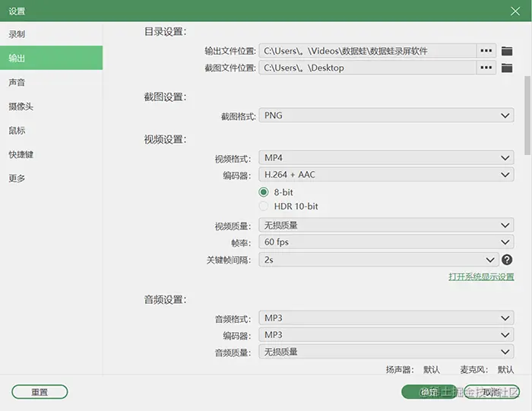The width and height of the screenshot is (532, 411).
Task: Go to the 声音 settings tab
Action: click(x=51, y=82)
